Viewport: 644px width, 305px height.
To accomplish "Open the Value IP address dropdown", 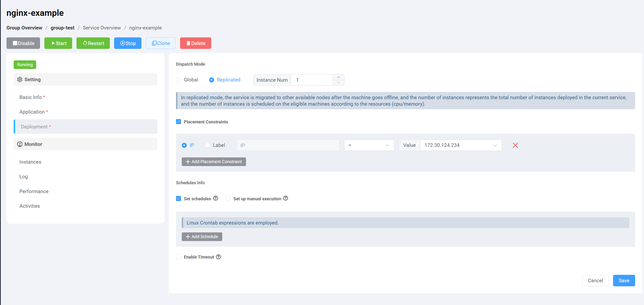I will pyautogui.click(x=461, y=145).
